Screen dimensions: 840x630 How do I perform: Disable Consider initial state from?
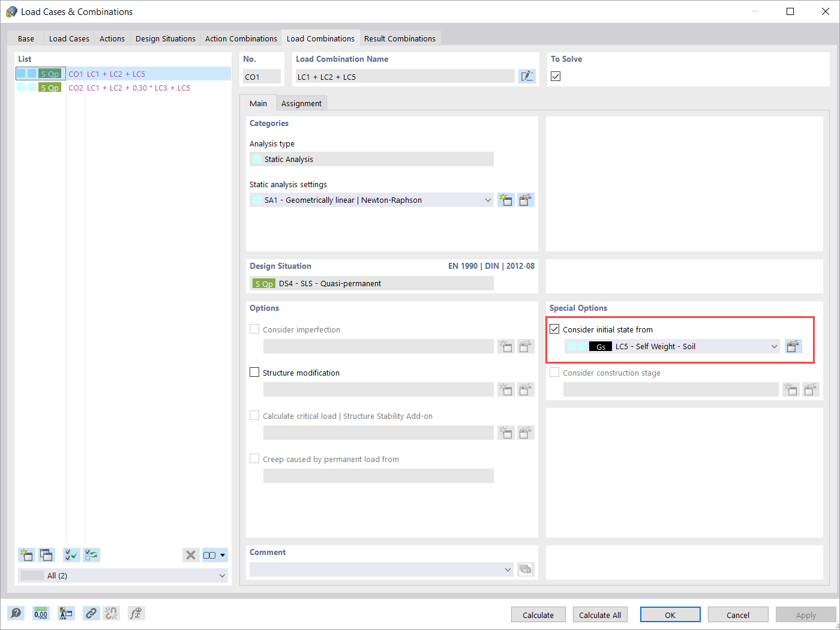[554, 328]
